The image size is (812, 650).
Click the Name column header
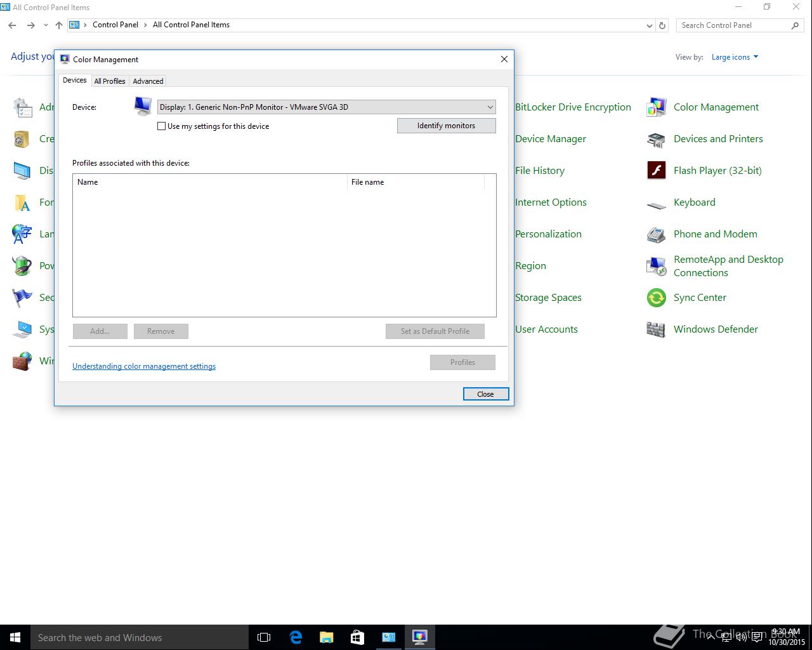(210, 182)
